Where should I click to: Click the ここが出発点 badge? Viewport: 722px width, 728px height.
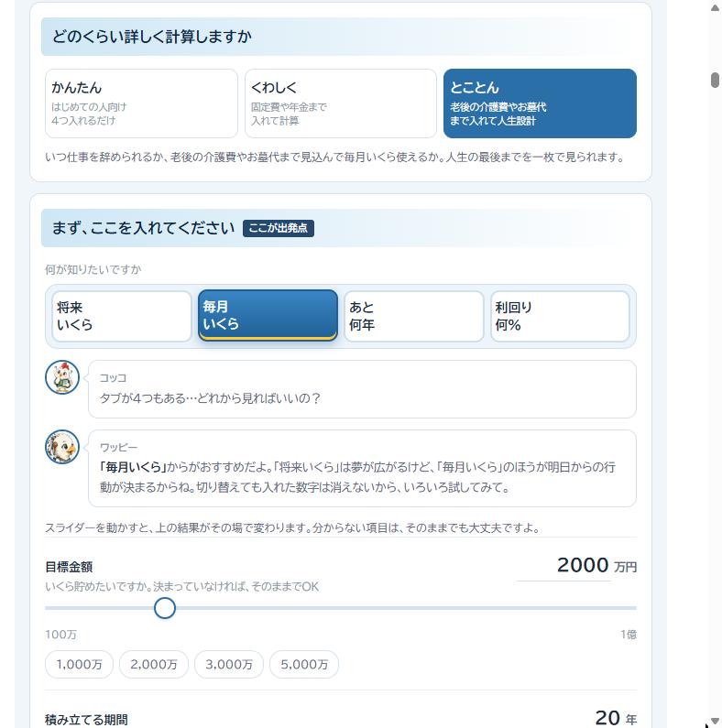[279, 228]
